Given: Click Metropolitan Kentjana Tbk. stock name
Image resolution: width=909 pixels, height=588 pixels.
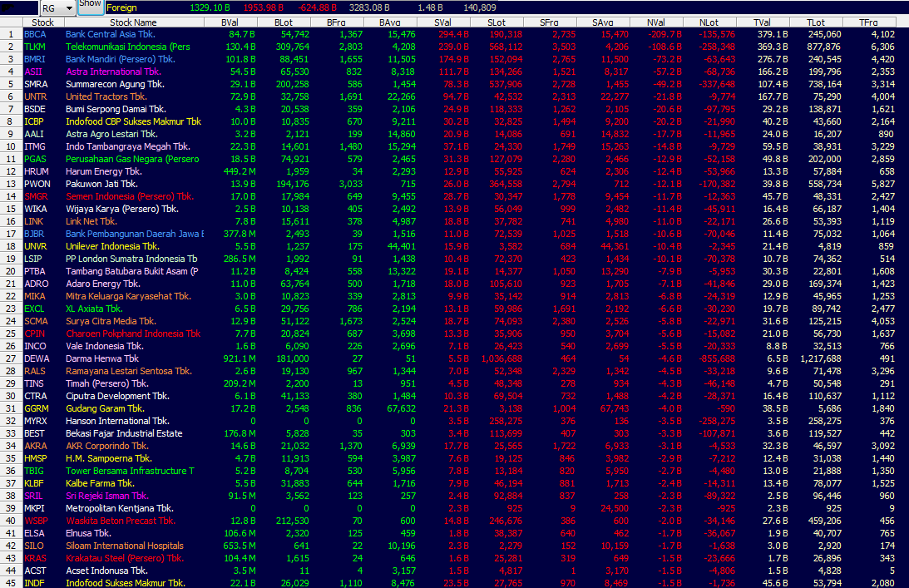Looking at the screenshot, I should pos(120,508).
